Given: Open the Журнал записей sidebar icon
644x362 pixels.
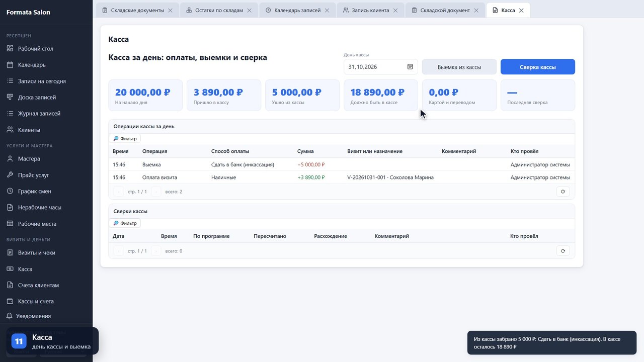Looking at the screenshot, I should (x=10, y=114).
